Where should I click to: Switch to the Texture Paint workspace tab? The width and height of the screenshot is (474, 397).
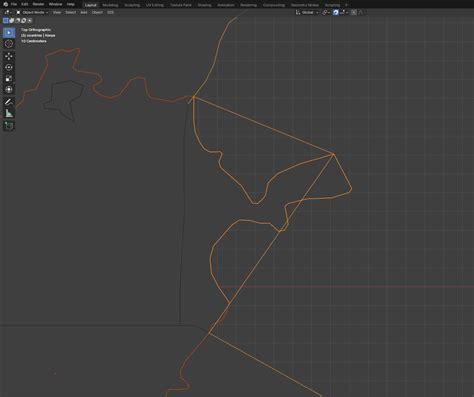coord(181,5)
